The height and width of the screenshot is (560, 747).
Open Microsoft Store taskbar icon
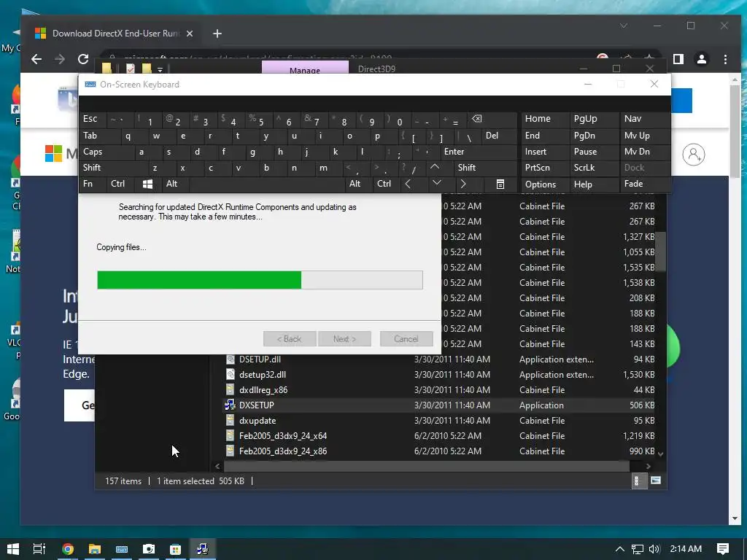click(175, 548)
